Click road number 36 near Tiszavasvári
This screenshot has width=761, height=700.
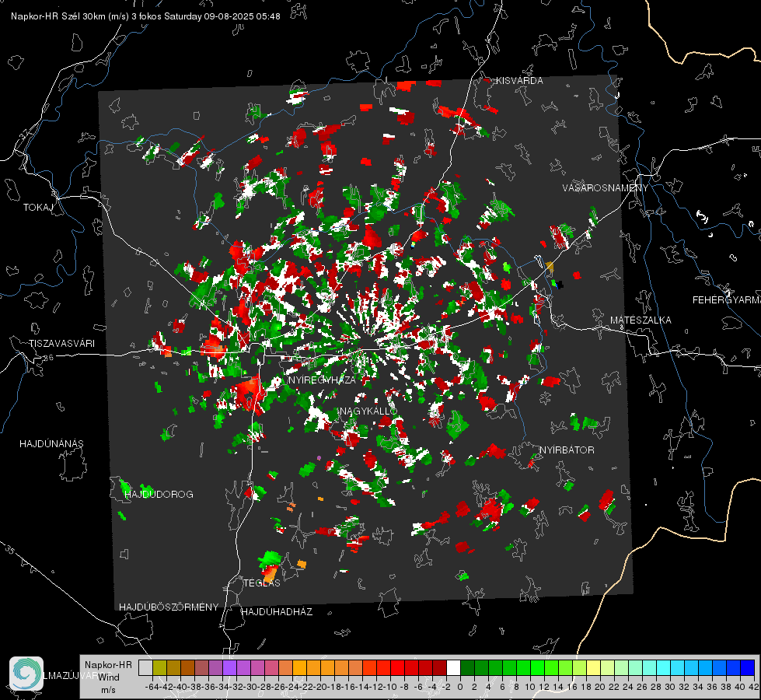(x=48, y=358)
